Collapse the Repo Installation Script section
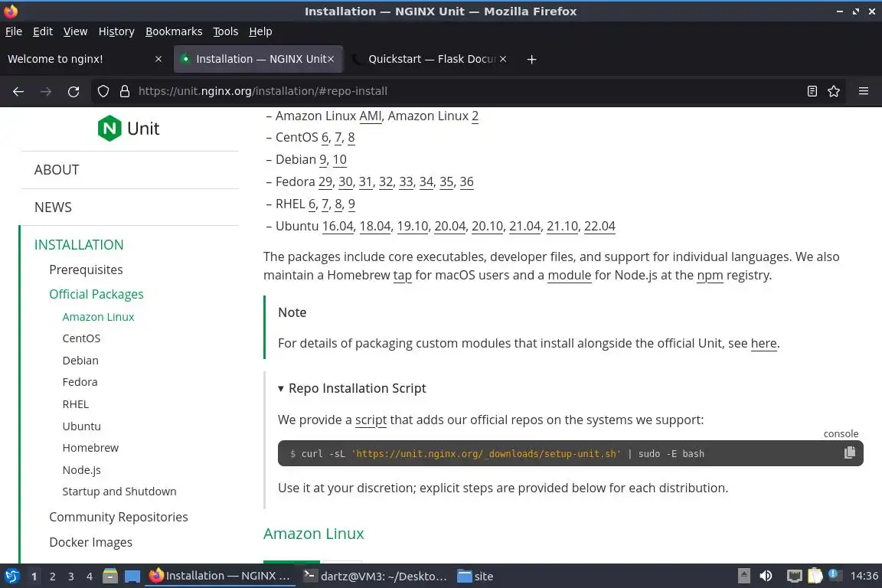882x588 pixels. [351, 388]
